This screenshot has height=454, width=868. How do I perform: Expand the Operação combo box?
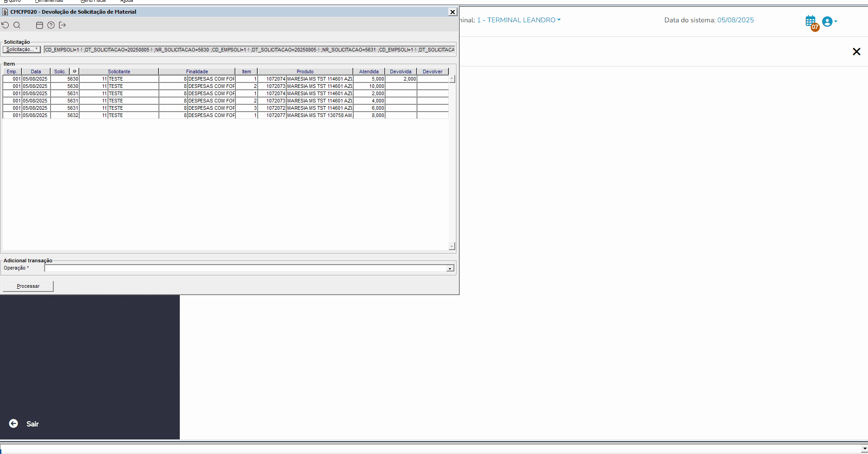[450, 268]
